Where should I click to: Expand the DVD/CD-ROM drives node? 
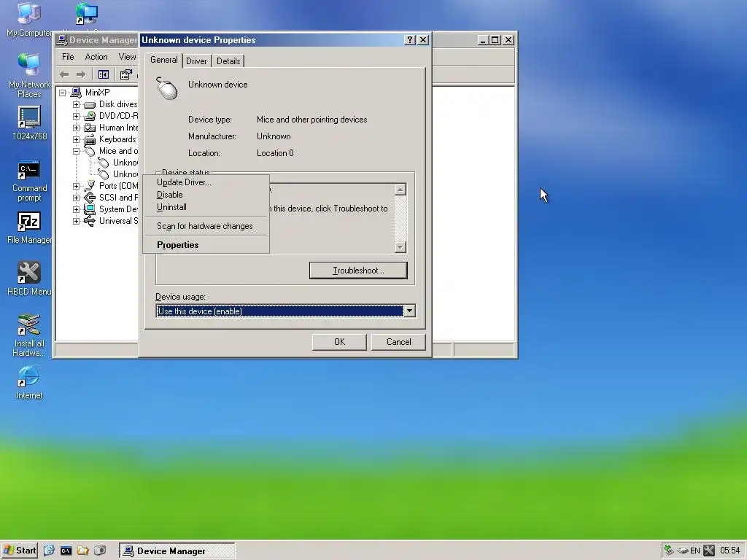76,116
